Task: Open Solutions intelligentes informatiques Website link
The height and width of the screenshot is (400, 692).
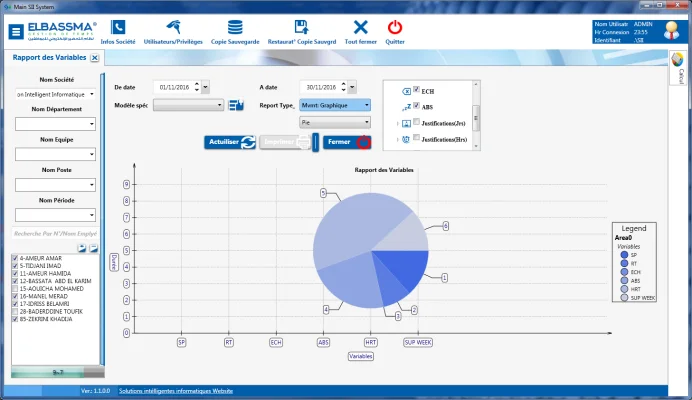Action: pos(176,391)
